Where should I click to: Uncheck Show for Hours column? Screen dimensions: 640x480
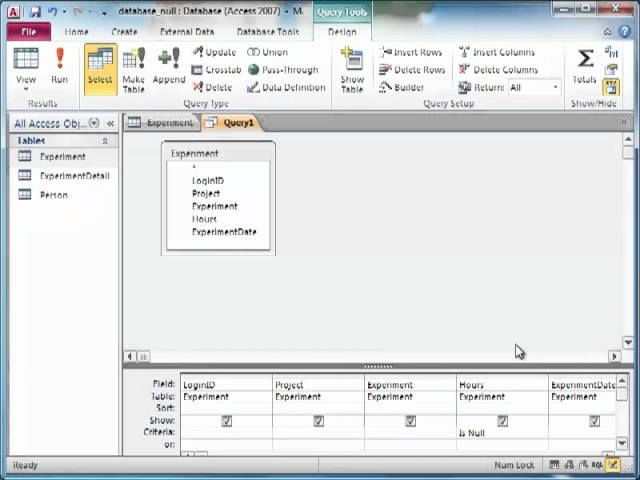tap(503, 421)
